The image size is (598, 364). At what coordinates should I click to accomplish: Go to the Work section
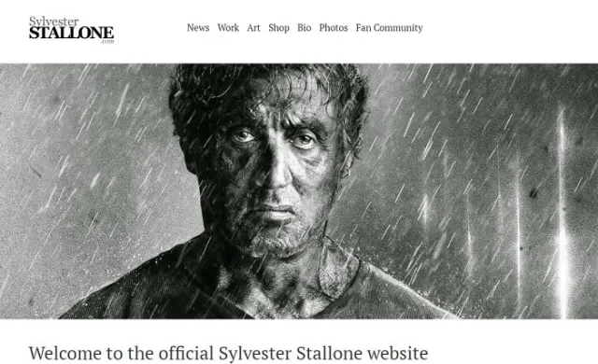(x=228, y=28)
